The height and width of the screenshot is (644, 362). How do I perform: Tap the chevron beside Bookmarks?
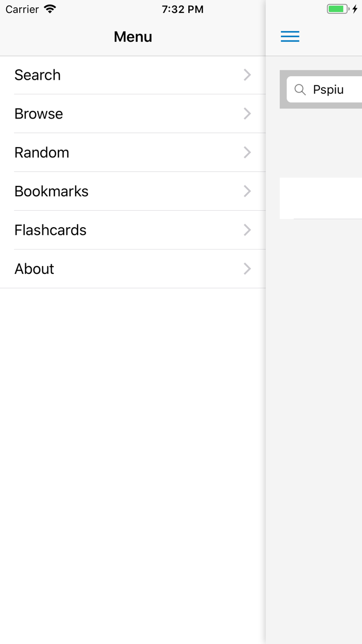[x=247, y=192]
